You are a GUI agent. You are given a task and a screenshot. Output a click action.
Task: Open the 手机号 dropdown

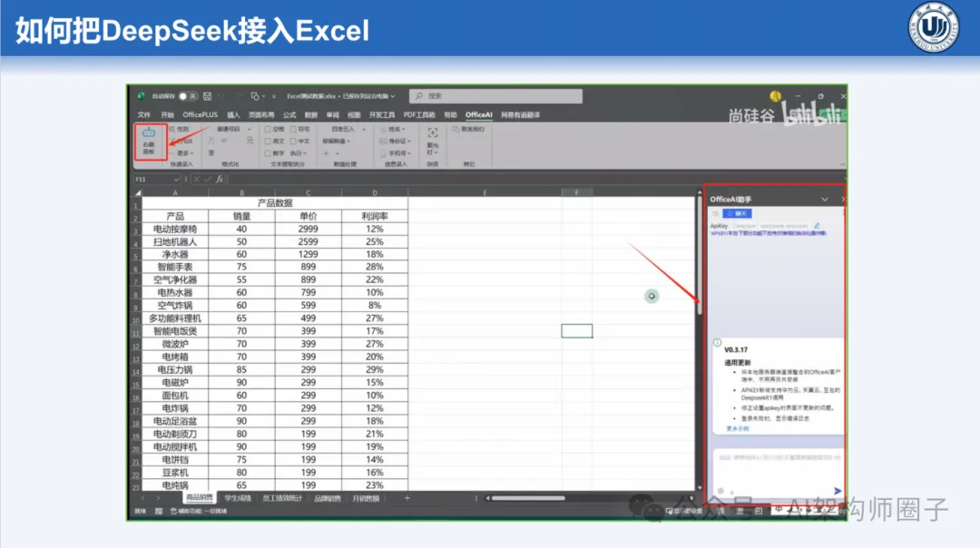point(396,153)
